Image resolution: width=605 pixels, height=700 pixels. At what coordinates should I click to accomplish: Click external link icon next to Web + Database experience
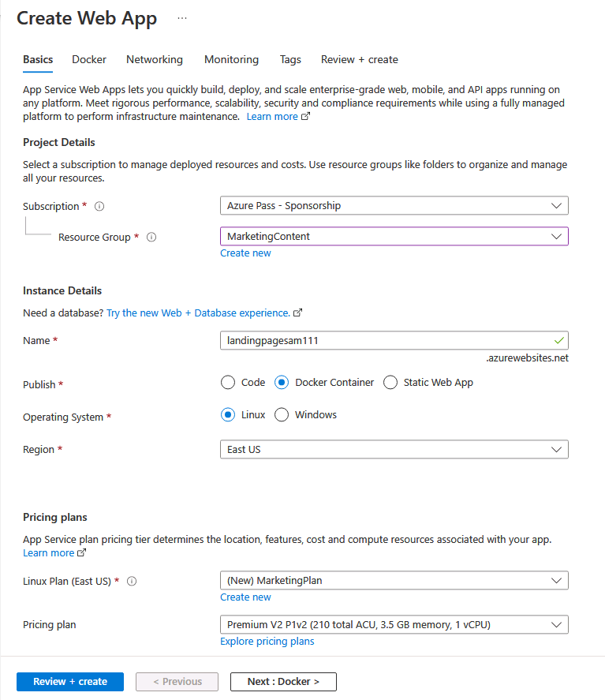pyautogui.click(x=297, y=313)
